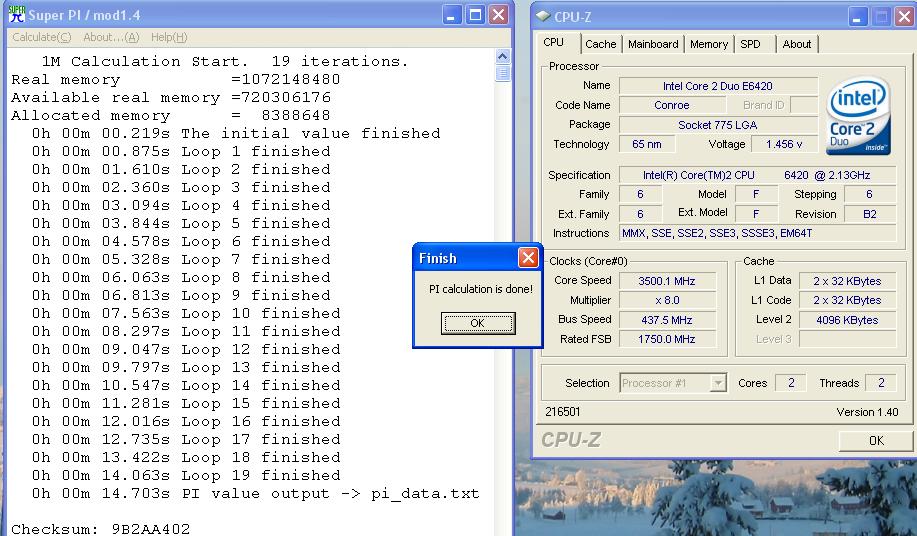Click Level 2 value '4096 KBytes'

pyautogui.click(x=847, y=320)
